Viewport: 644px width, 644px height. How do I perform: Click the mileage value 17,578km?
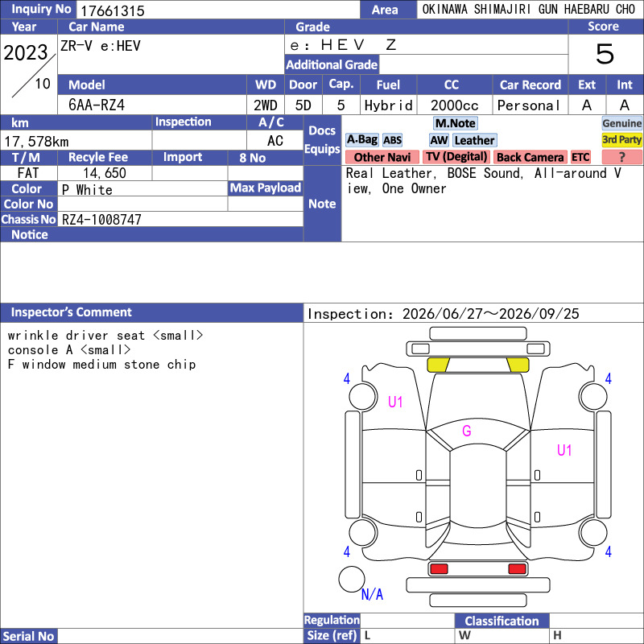coord(36,142)
